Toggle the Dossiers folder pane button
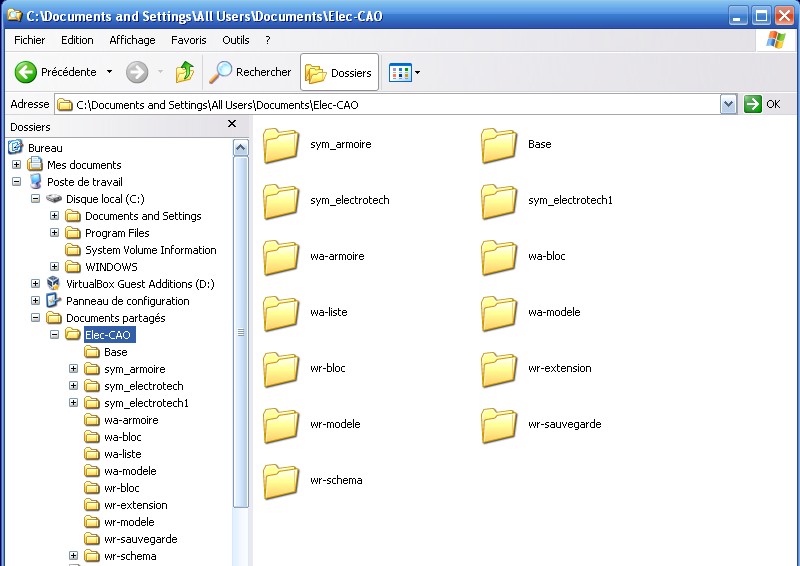 [x=339, y=72]
